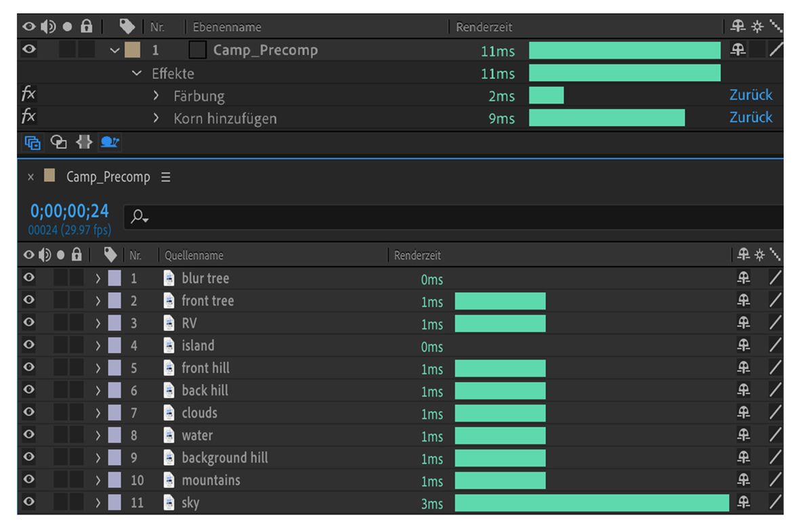
Task: Collapse the Effekte group
Action: point(138,73)
